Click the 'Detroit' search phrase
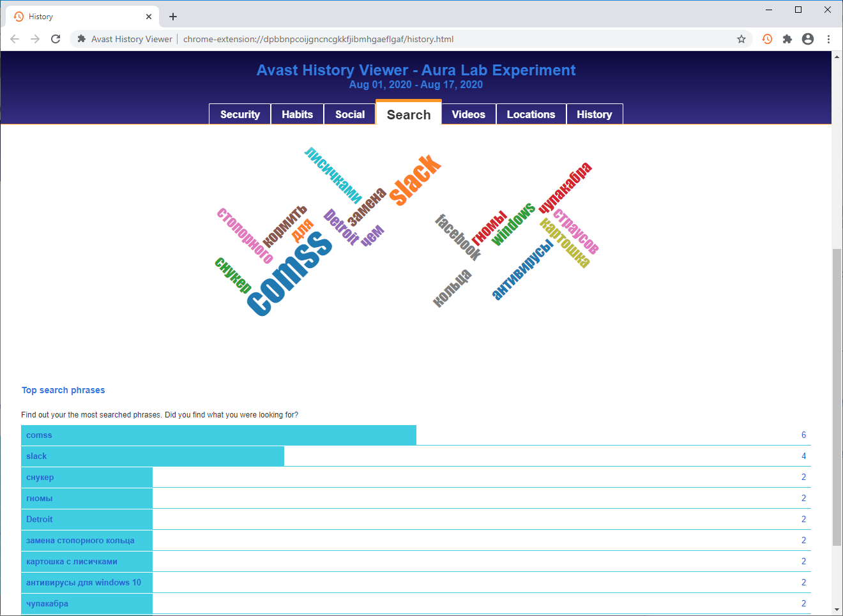The width and height of the screenshot is (843, 616). click(x=40, y=519)
